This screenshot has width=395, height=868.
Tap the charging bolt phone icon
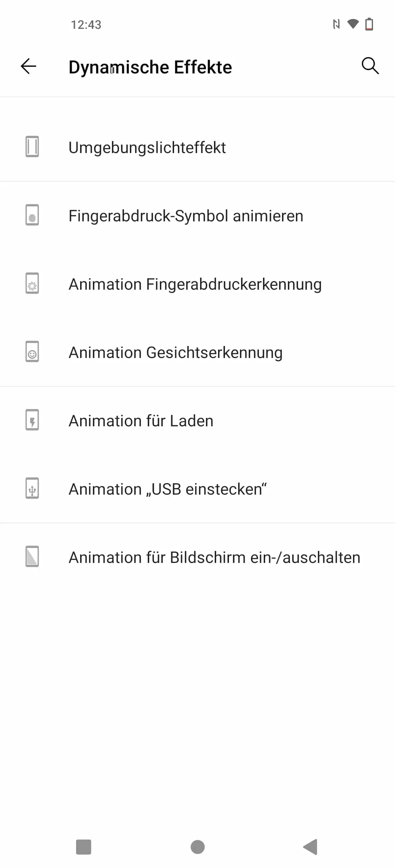[x=32, y=420]
